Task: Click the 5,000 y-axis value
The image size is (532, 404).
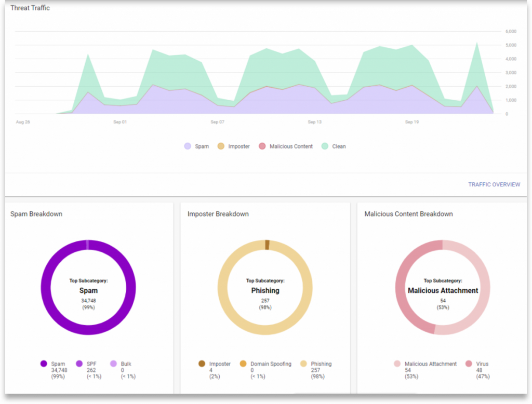Action: coord(511,45)
